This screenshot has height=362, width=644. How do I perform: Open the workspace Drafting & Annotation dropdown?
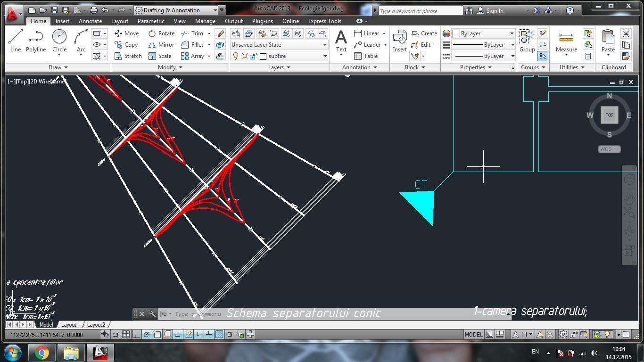click(x=176, y=10)
